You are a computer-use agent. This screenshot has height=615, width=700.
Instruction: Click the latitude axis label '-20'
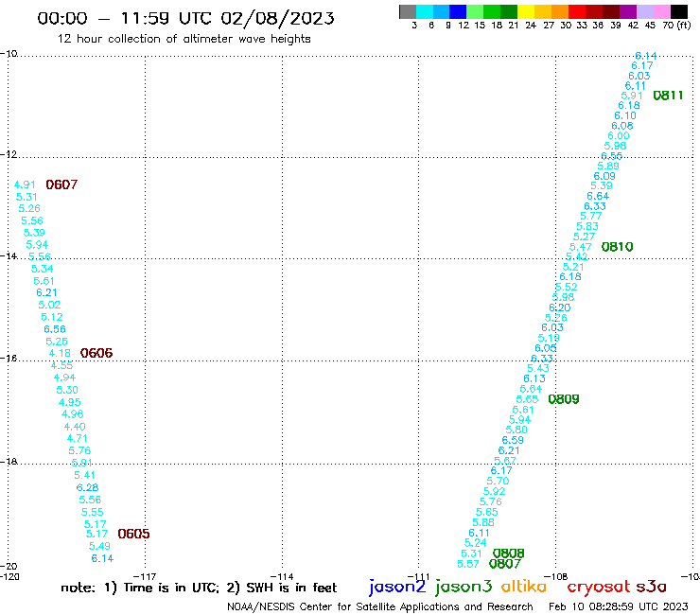pyautogui.click(x=9, y=567)
